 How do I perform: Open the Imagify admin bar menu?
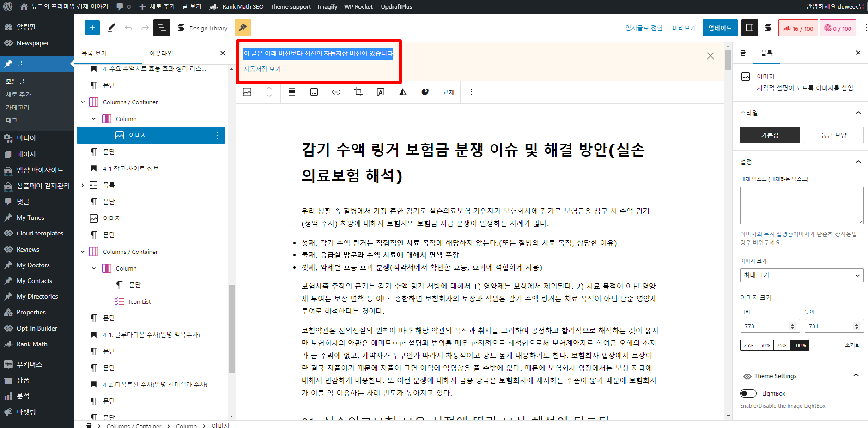[328, 6]
